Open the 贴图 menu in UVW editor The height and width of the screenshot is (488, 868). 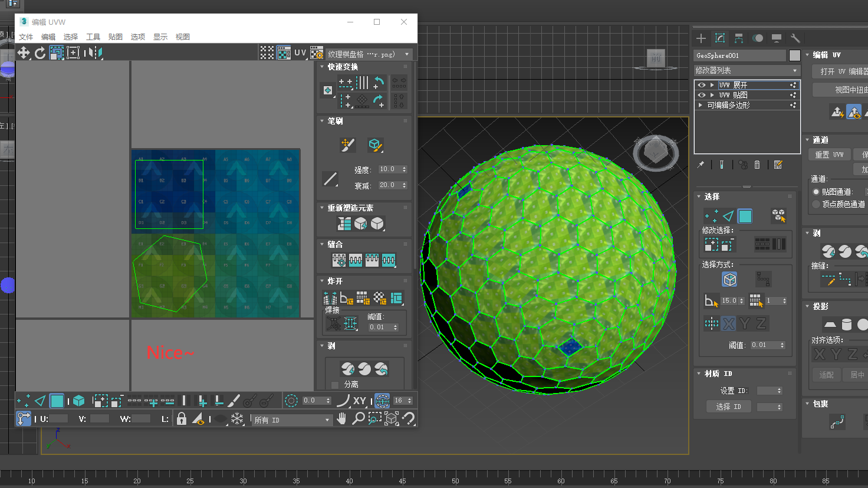116,37
